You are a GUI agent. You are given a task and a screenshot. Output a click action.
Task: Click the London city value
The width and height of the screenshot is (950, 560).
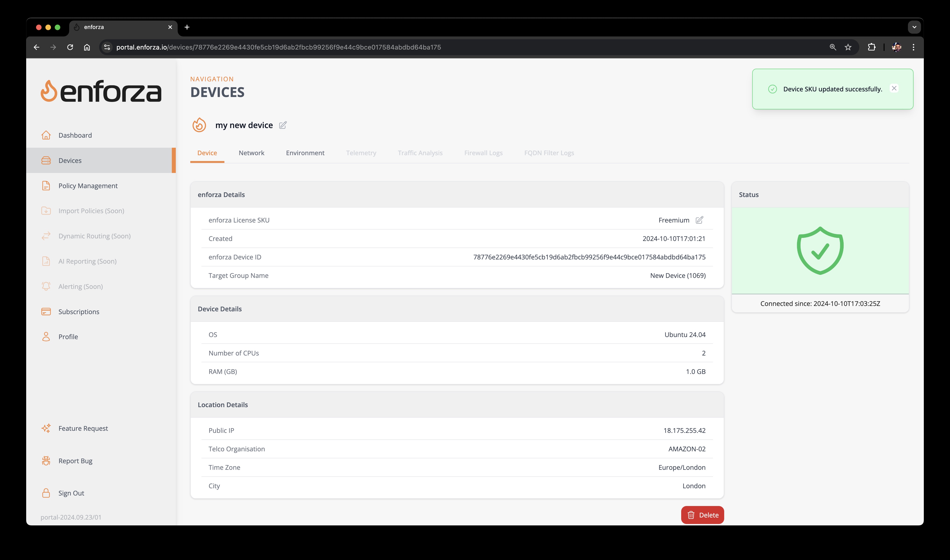(x=694, y=486)
